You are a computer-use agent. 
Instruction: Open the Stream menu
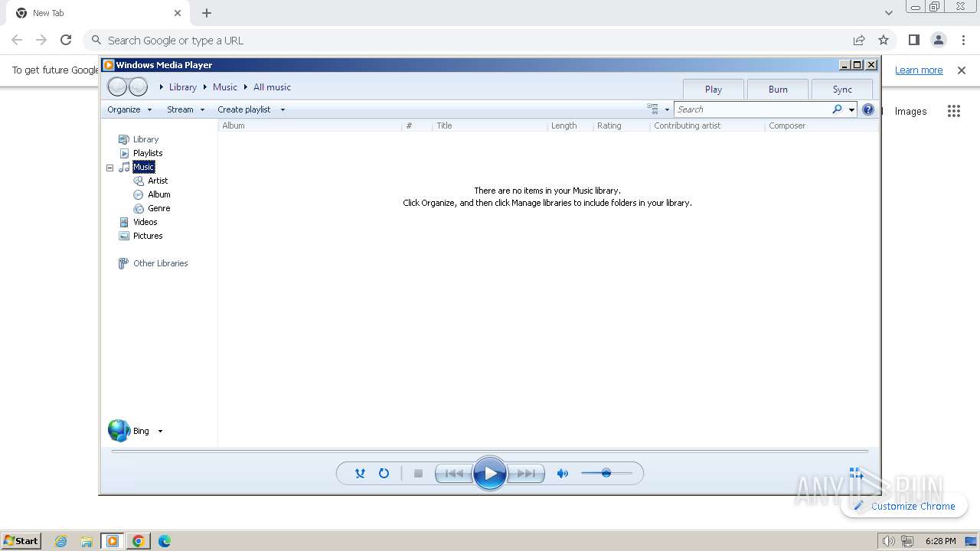point(186,109)
